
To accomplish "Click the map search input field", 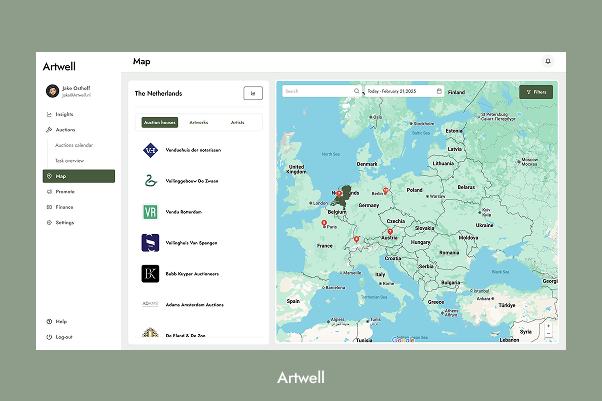I will [315, 91].
